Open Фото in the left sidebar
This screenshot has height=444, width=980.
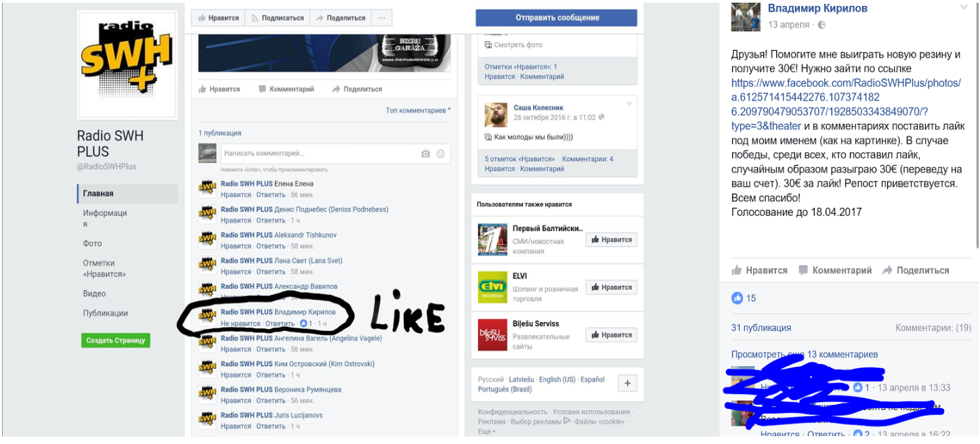[93, 244]
